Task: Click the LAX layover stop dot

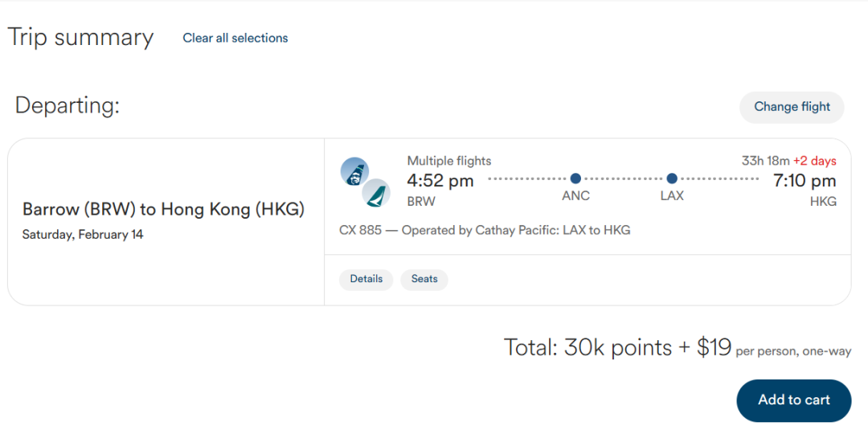Action: click(672, 178)
